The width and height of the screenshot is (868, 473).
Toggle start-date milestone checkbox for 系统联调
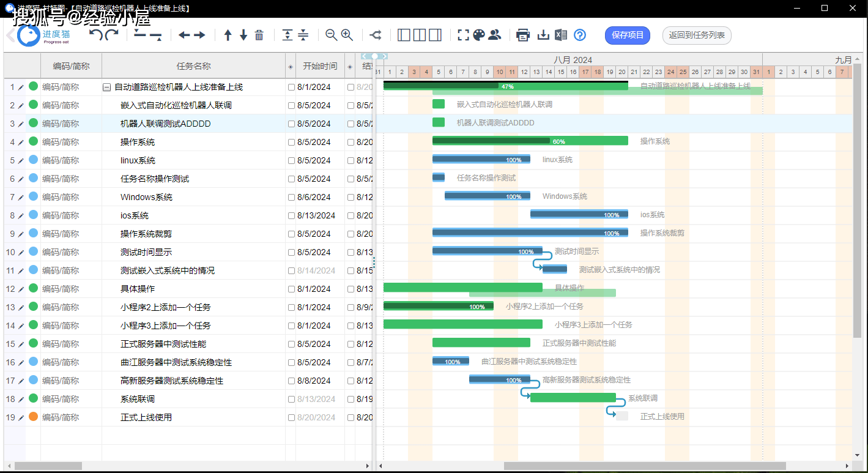291,399
